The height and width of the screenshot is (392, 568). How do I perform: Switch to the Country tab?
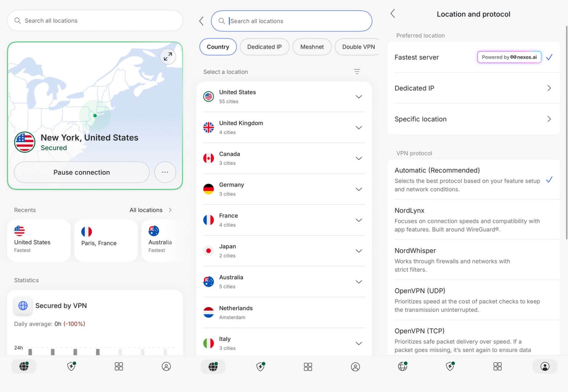(x=218, y=47)
